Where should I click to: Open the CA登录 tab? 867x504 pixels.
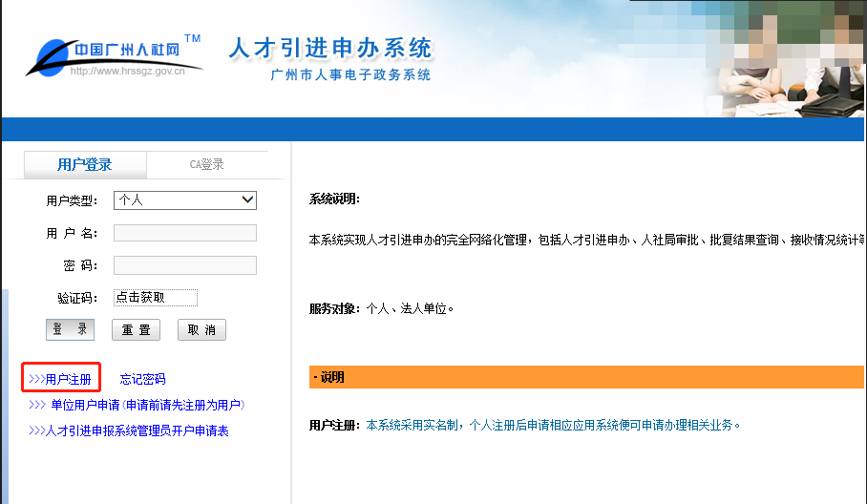click(x=206, y=164)
